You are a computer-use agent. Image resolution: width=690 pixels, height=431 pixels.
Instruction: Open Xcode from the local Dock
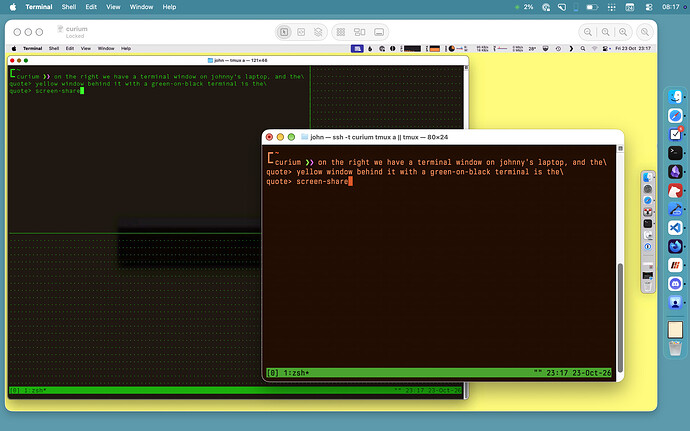tap(675, 209)
